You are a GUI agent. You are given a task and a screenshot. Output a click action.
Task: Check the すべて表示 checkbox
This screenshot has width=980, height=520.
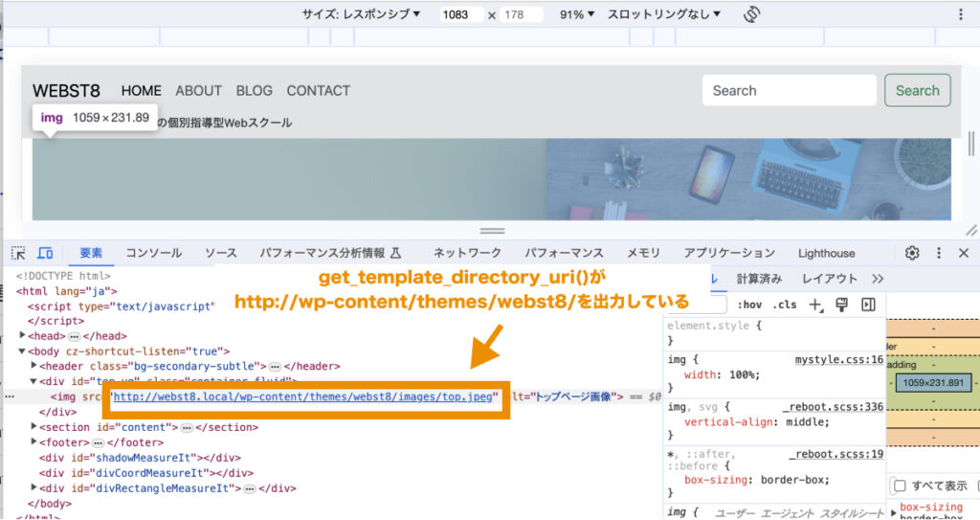pyautogui.click(x=899, y=486)
